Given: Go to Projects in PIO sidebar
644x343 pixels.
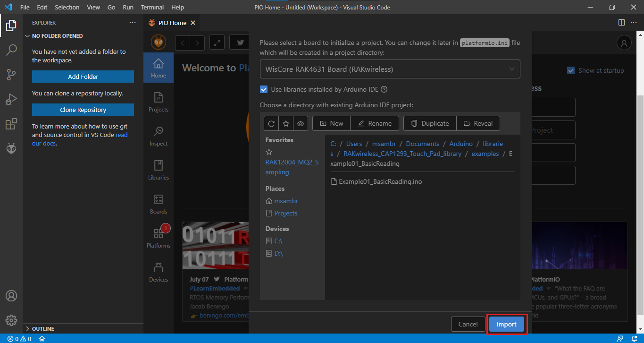Looking at the screenshot, I should coord(159,103).
